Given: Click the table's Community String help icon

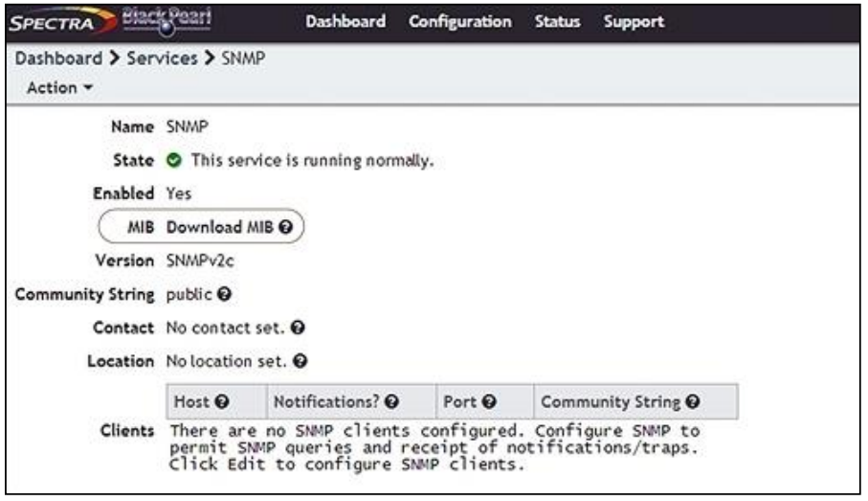Looking at the screenshot, I should coord(693,401).
